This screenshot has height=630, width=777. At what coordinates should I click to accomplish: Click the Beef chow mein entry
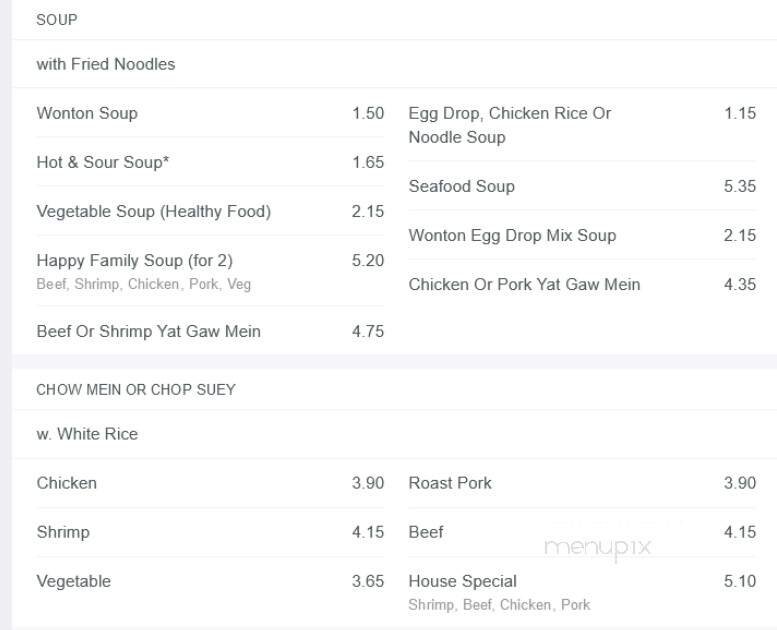426,532
